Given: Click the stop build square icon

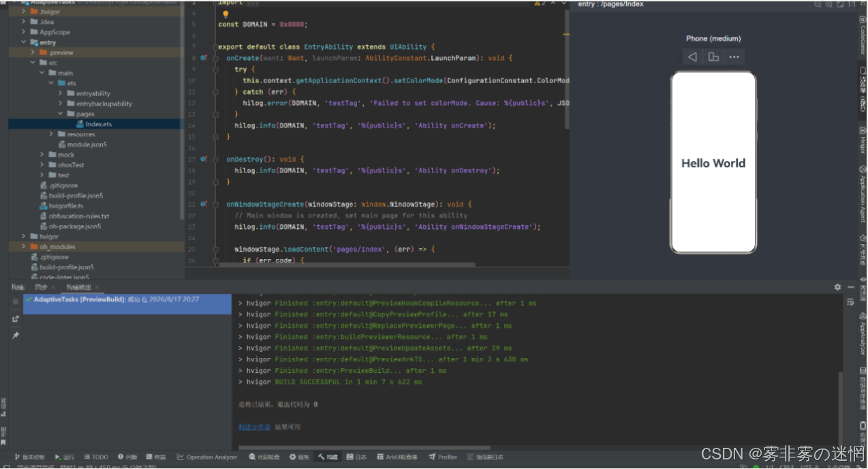Looking at the screenshot, I should (x=16, y=301).
